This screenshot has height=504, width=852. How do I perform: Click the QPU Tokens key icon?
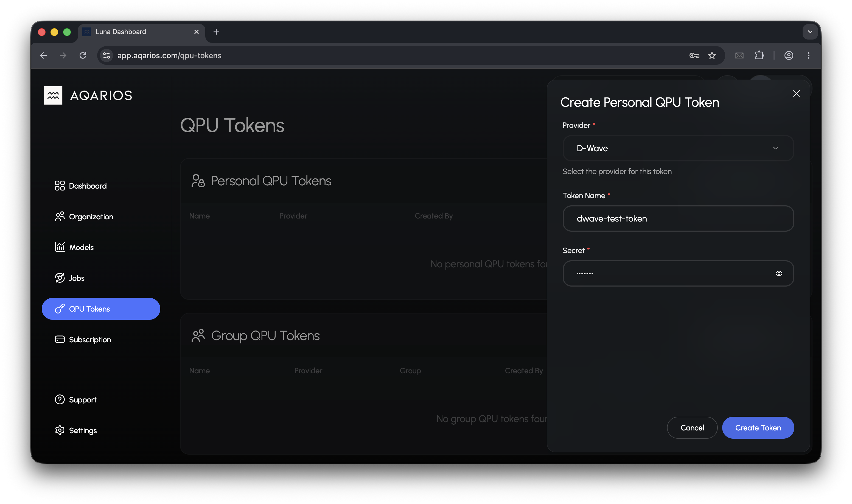click(x=60, y=309)
